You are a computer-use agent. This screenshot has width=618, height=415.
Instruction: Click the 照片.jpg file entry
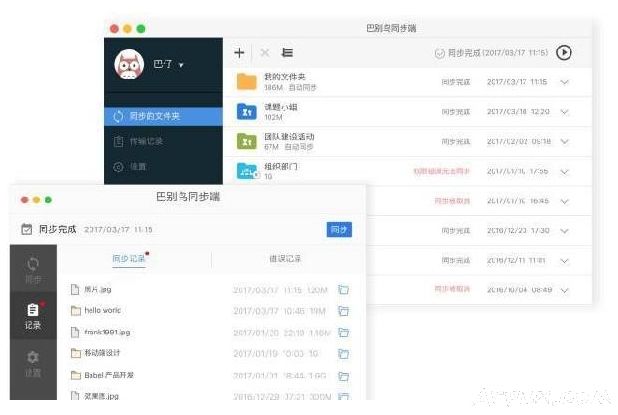click(97, 290)
